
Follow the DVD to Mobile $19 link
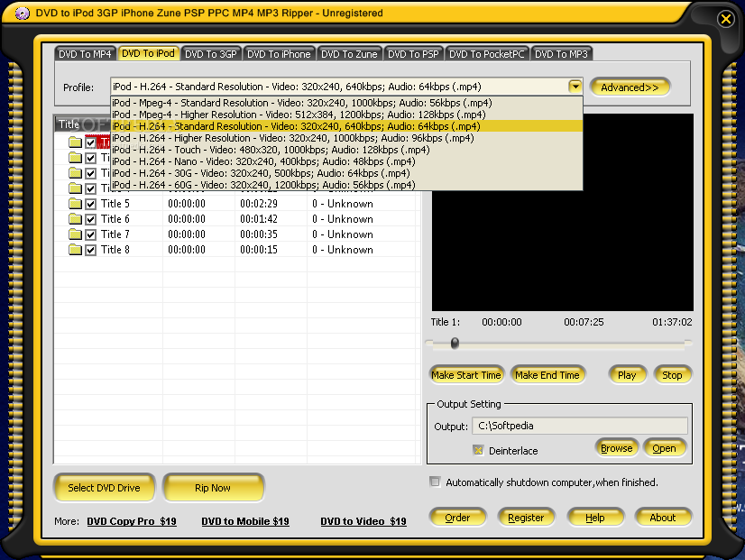click(245, 521)
